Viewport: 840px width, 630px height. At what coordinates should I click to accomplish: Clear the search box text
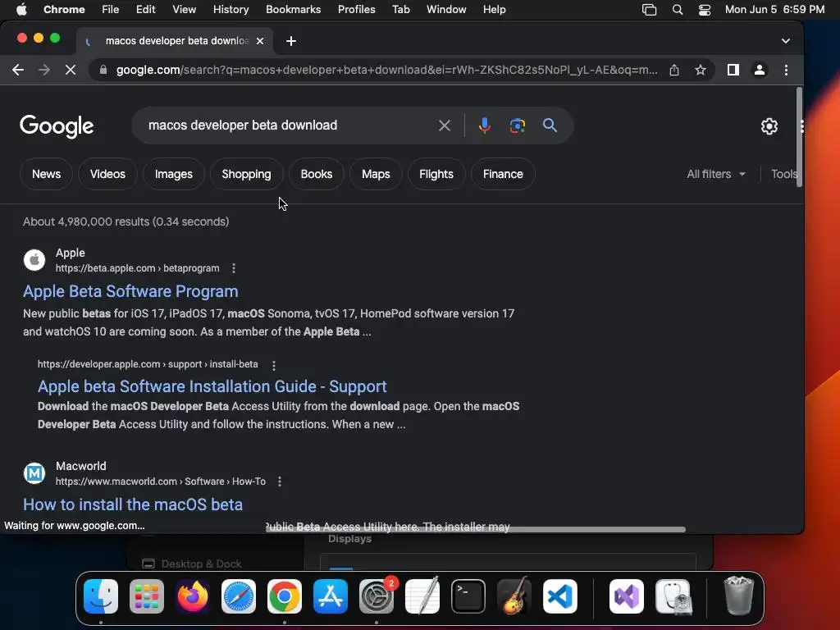click(444, 126)
